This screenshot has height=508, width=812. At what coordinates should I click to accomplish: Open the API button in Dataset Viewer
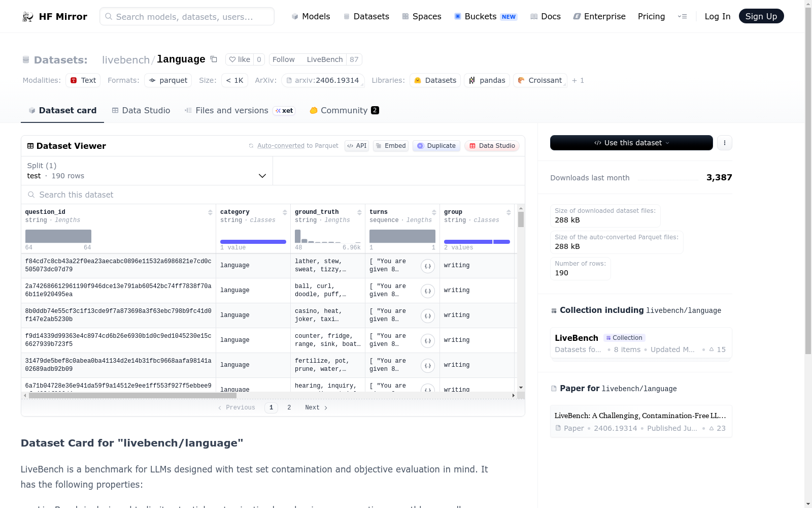tap(357, 146)
